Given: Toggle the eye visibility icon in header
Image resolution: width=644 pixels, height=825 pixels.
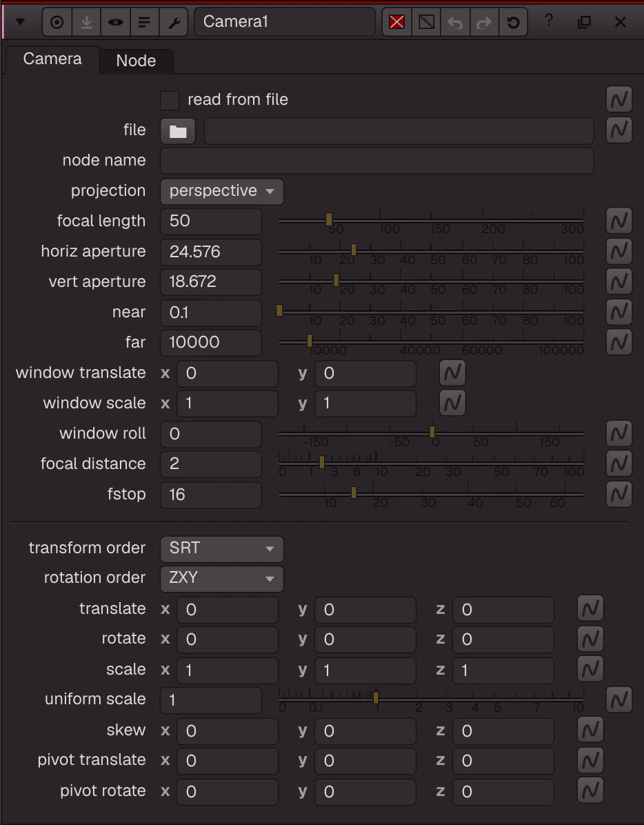Looking at the screenshot, I should point(115,22).
